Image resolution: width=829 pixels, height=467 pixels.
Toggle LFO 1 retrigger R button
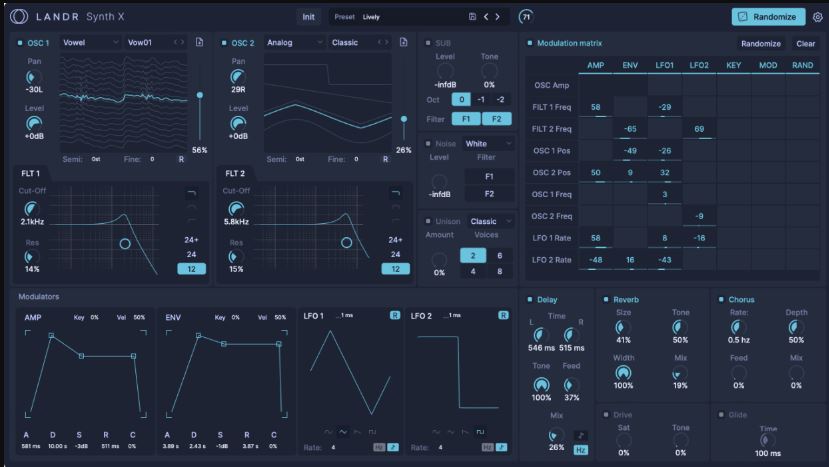pos(394,315)
